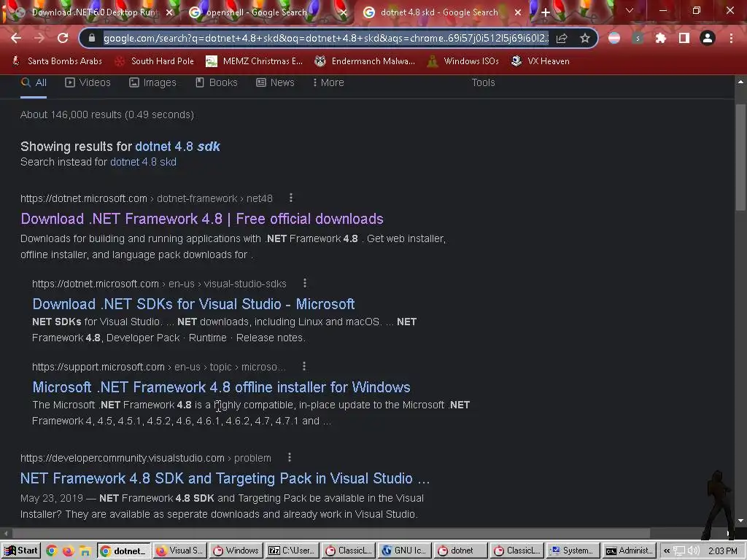Launch Firefox from quick launch icon

coord(68,551)
